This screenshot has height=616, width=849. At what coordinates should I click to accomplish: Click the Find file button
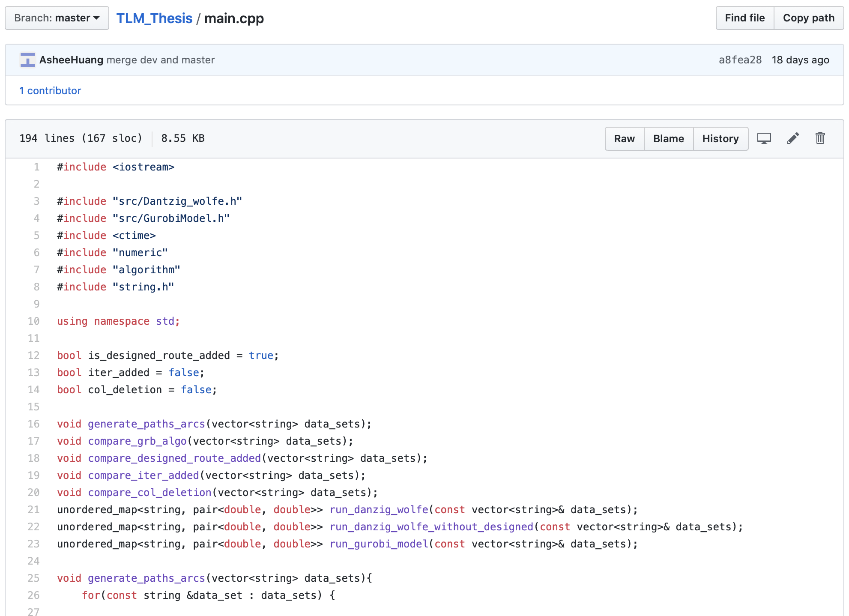[x=744, y=18]
